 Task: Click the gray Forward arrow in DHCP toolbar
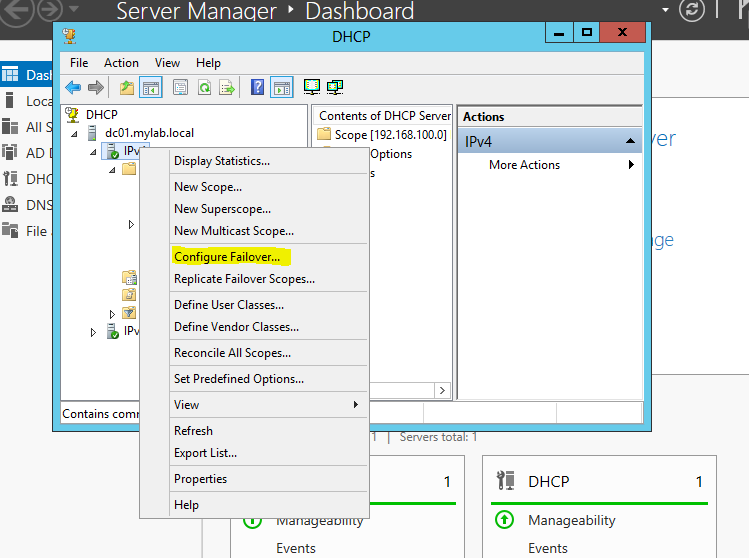(96, 87)
